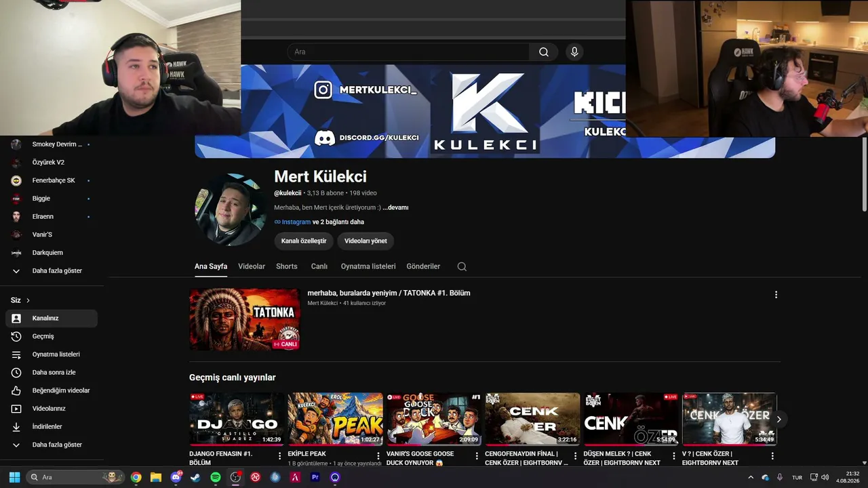Open the three-dot menu for VANIR'S GOOSE GOOSE DUCK
The height and width of the screenshot is (488, 868).
(477, 456)
